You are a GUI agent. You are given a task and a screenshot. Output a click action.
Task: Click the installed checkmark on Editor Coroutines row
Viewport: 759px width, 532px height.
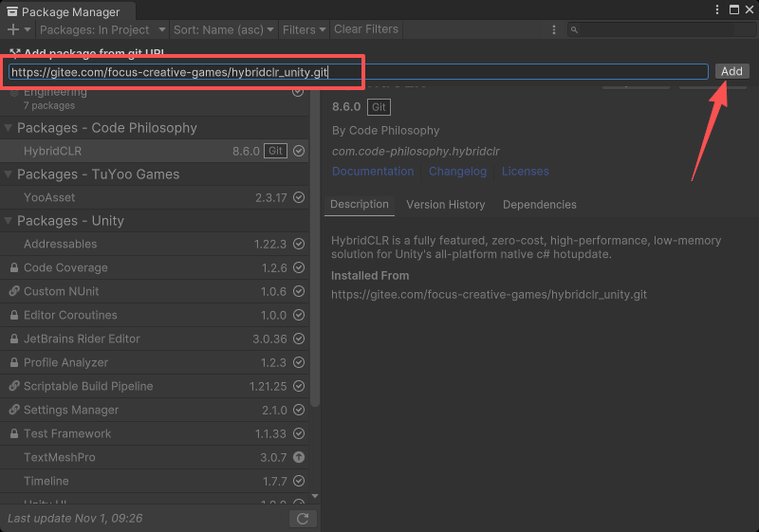[299, 315]
